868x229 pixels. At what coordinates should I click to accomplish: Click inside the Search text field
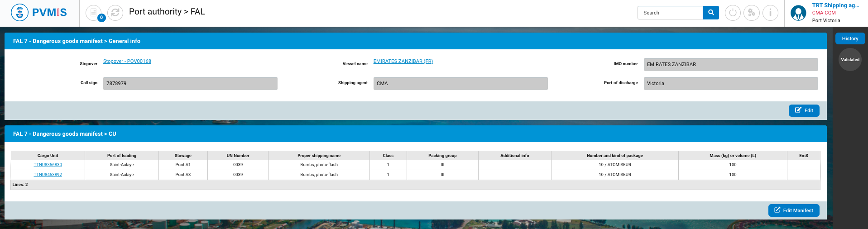click(x=670, y=13)
